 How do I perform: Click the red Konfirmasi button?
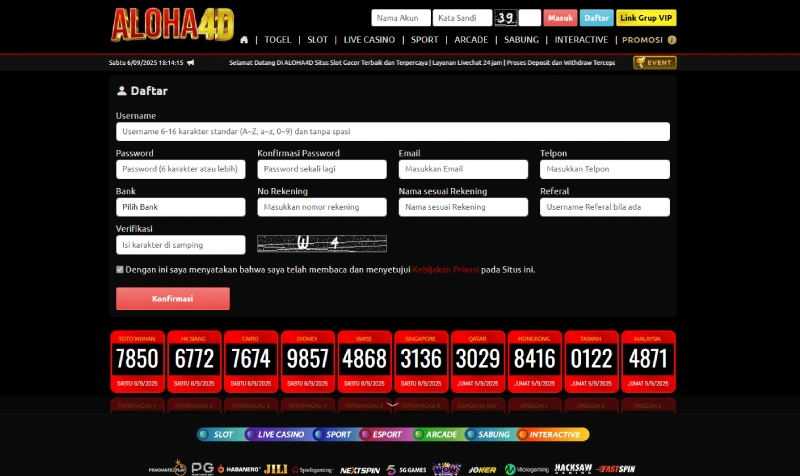[x=172, y=299]
